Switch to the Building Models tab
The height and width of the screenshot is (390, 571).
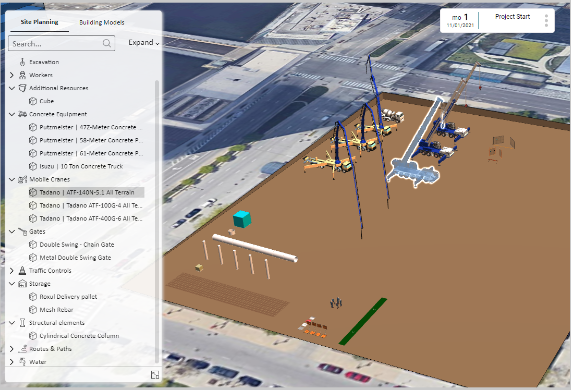click(x=102, y=22)
